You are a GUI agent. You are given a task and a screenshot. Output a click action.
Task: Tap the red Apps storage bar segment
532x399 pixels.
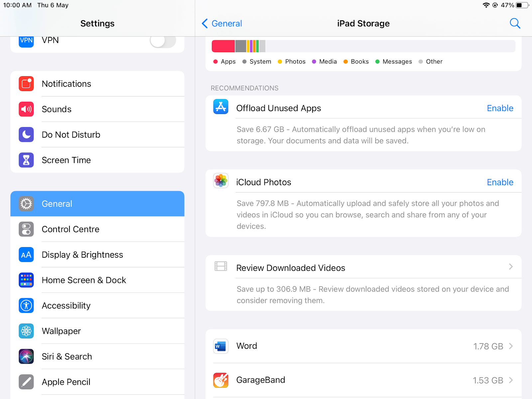223,46
